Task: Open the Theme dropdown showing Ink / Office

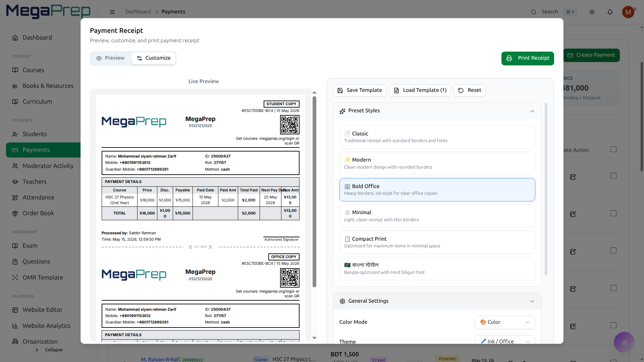Action: 505,340
